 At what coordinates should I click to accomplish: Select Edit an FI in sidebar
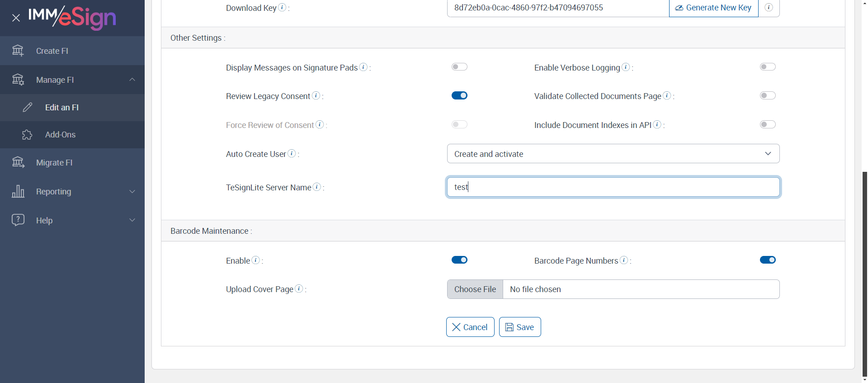pyautogui.click(x=61, y=108)
